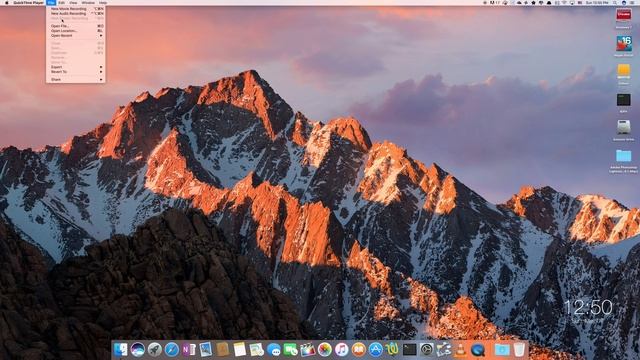The image size is (640, 360).
Task: Open the blue Downloads folder in Dock
Action: (502, 350)
